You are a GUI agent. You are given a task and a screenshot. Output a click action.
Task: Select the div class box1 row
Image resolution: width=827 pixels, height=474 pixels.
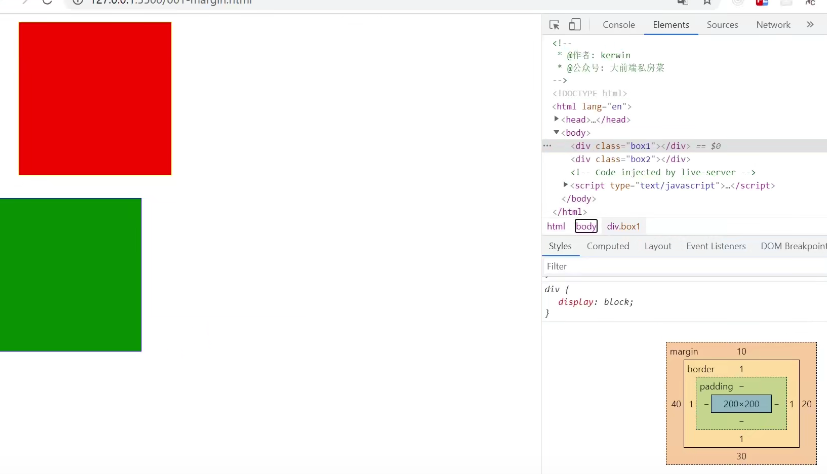click(685, 146)
